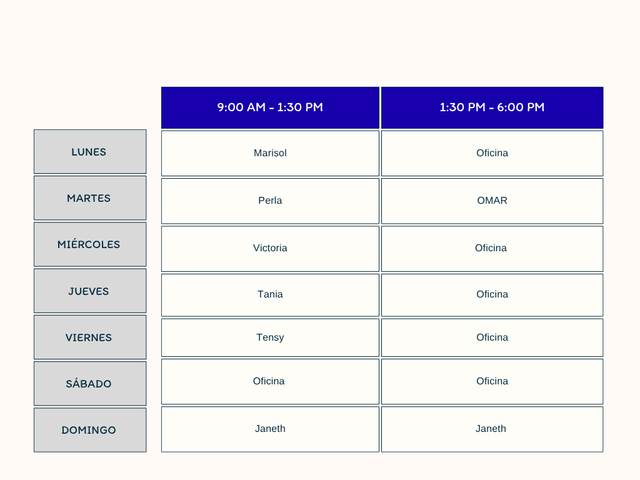Viewport: 640px width, 480px height.
Task: Select the Victoria cell
Action: (270, 249)
